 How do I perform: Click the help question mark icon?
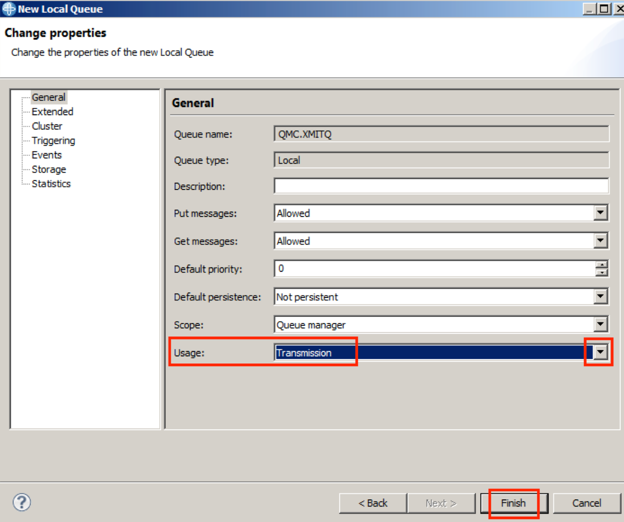[x=21, y=502]
